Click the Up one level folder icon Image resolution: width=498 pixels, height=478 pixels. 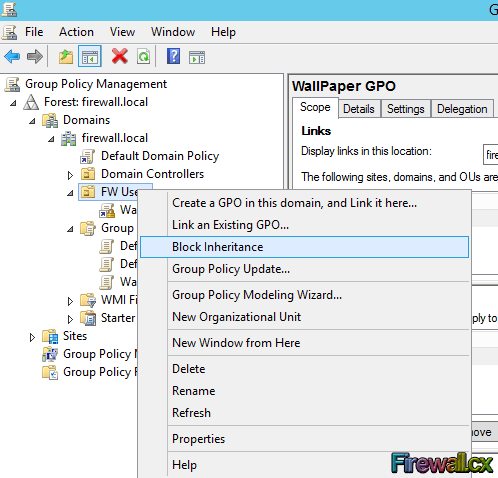click(x=66, y=56)
